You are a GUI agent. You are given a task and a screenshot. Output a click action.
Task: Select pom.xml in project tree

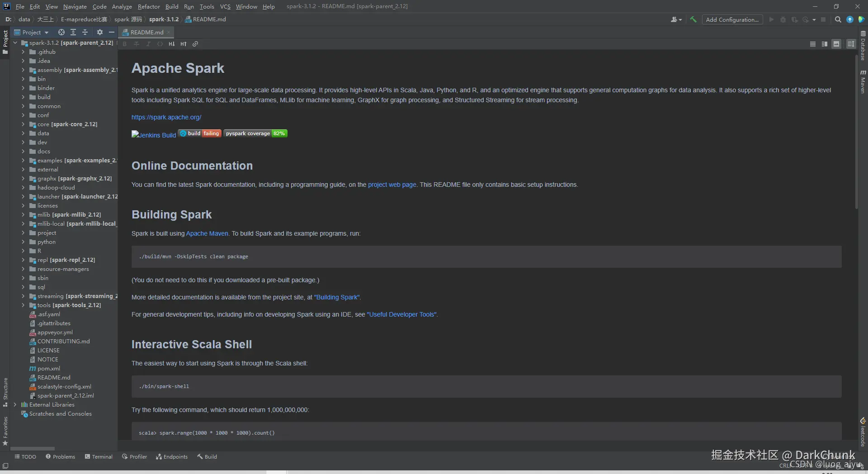coord(48,368)
